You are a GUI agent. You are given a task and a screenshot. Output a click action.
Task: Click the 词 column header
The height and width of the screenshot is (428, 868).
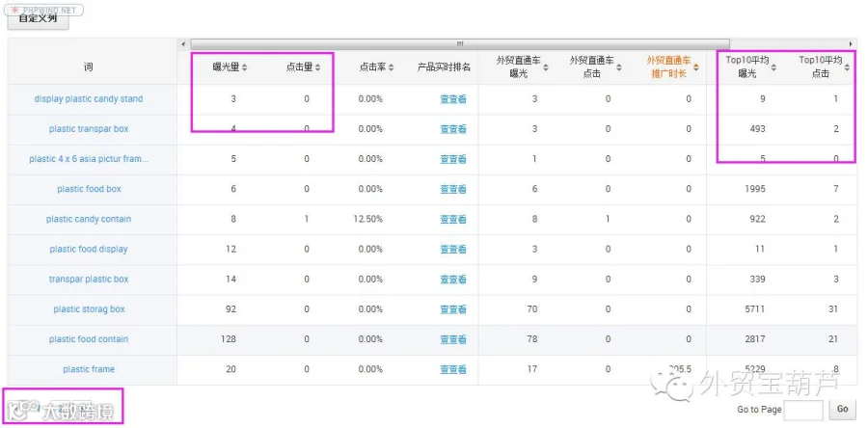(x=89, y=67)
